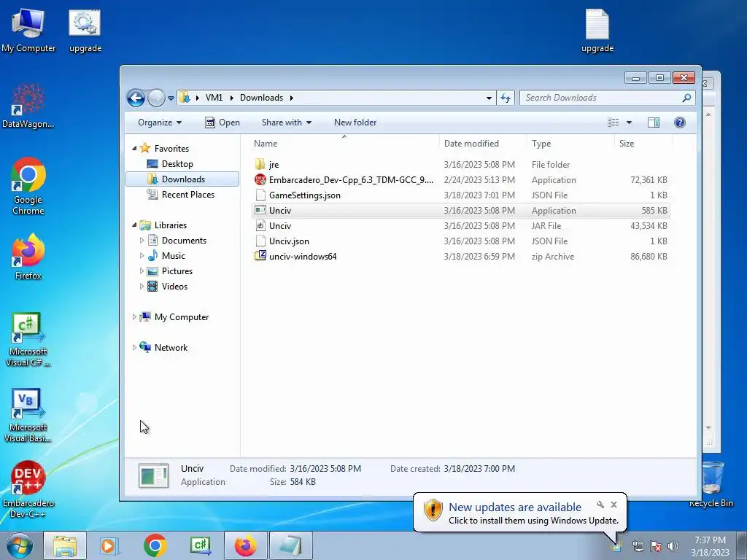Open the Start menu orb
Image resolution: width=747 pixels, height=560 pixels.
tap(20, 545)
